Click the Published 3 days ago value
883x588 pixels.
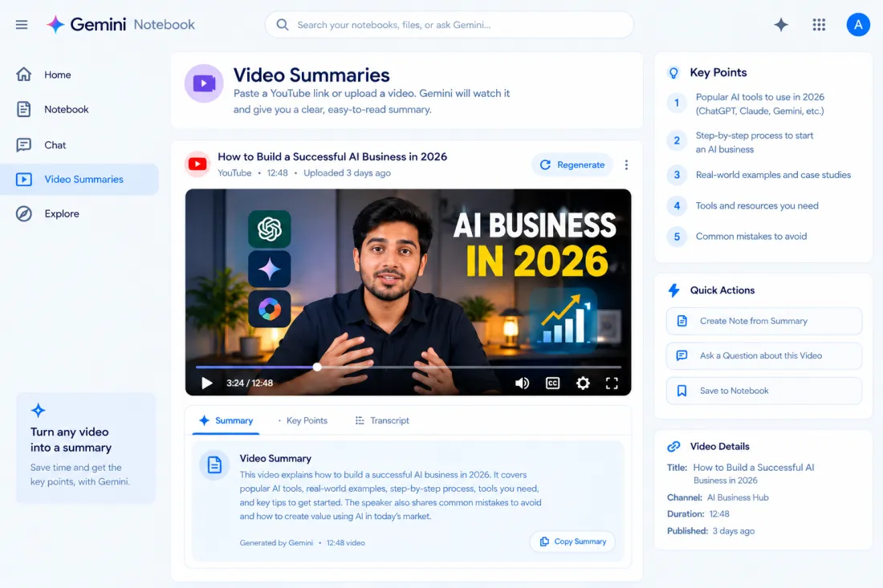tap(733, 530)
